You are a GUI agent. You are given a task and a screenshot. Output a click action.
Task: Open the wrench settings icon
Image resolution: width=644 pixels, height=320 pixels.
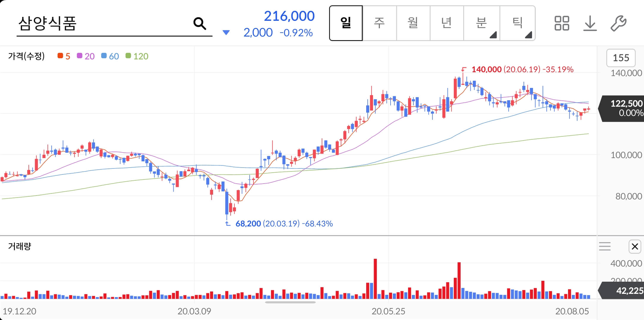tap(618, 23)
